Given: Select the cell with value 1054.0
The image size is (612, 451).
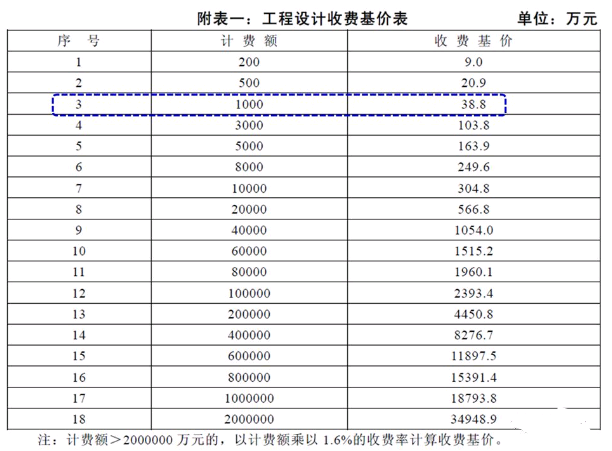Looking at the screenshot, I should click(x=474, y=230).
